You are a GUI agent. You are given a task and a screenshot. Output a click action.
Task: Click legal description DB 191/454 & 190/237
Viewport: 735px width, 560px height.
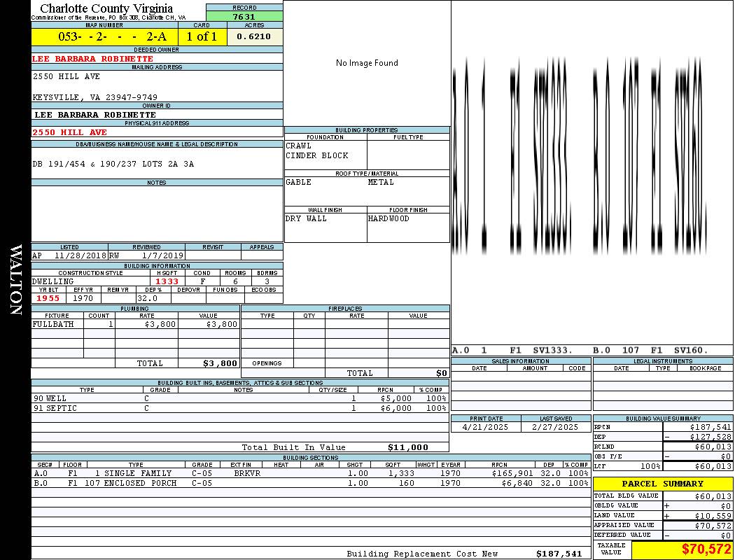(x=113, y=164)
